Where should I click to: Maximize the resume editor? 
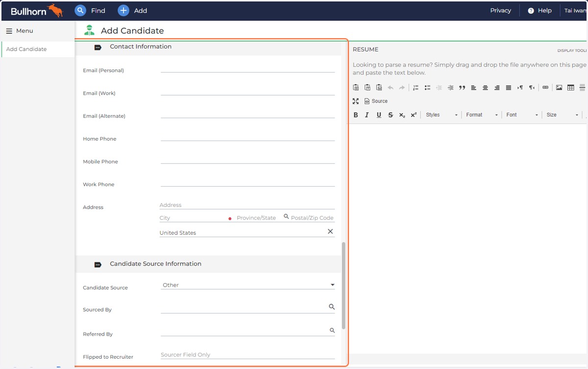356,101
